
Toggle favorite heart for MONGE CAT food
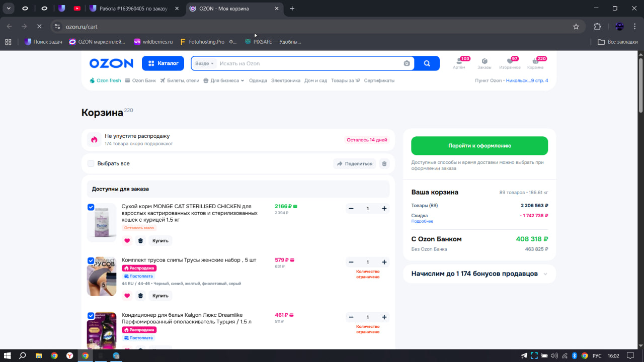(x=127, y=241)
